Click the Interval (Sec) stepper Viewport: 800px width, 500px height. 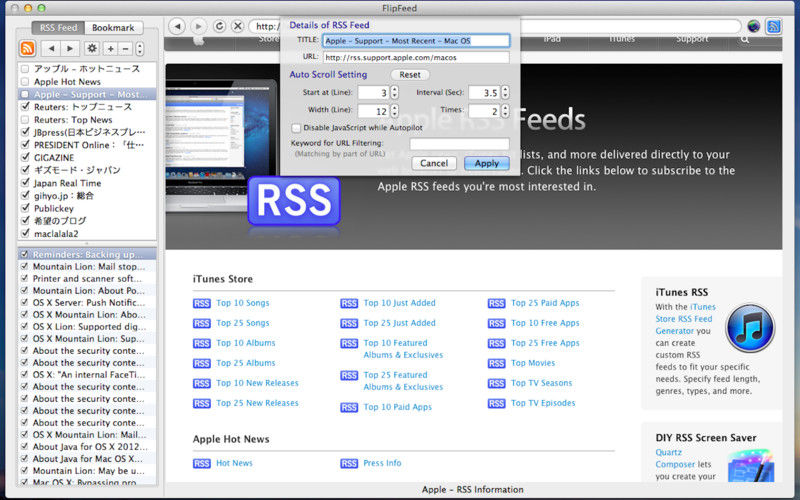(505, 92)
